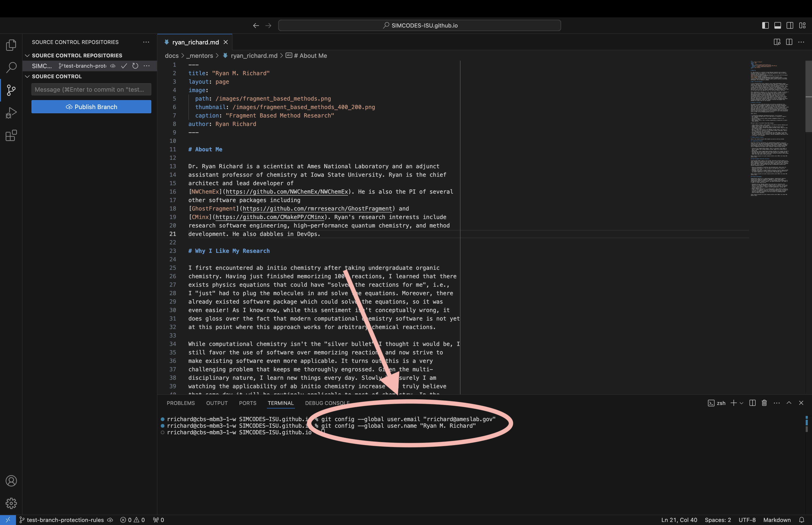
Task: Open remote window from status bar
Action: click(8, 520)
